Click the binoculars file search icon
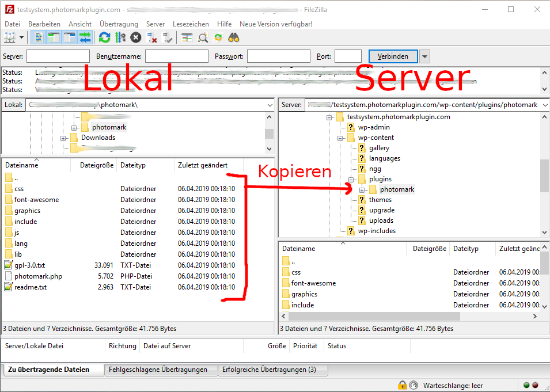The height and width of the screenshot is (392, 550). click(234, 38)
